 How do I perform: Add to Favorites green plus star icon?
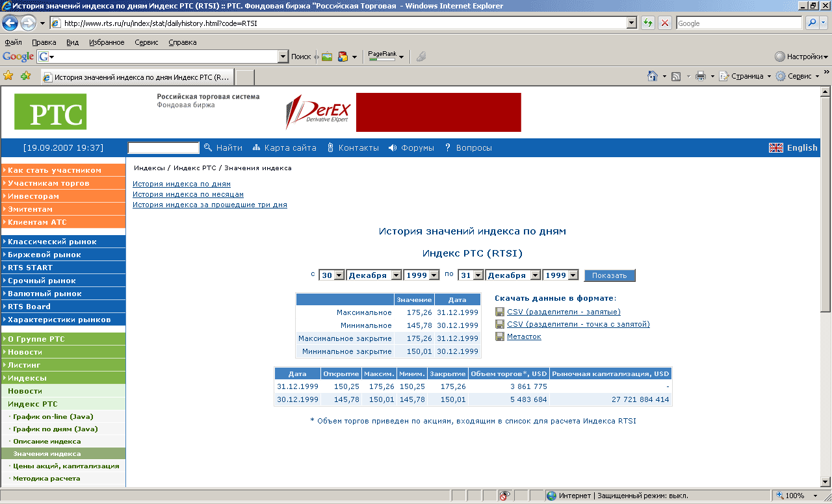(25, 75)
